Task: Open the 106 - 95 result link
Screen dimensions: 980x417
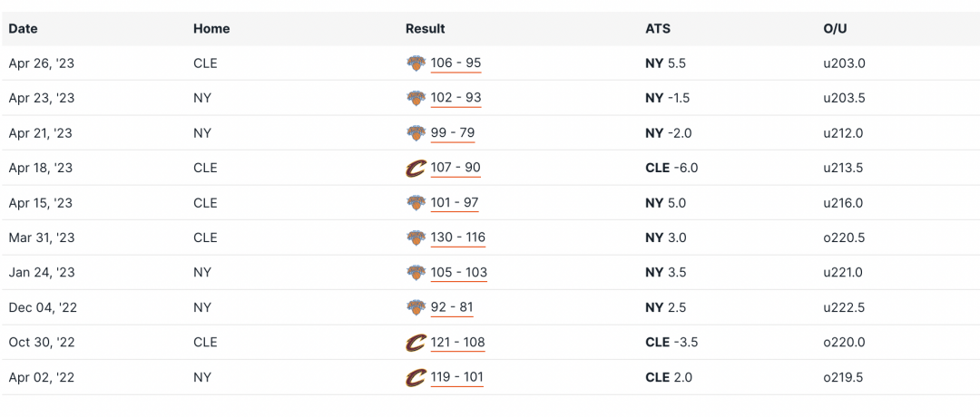Action: click(x=456, y=63)
